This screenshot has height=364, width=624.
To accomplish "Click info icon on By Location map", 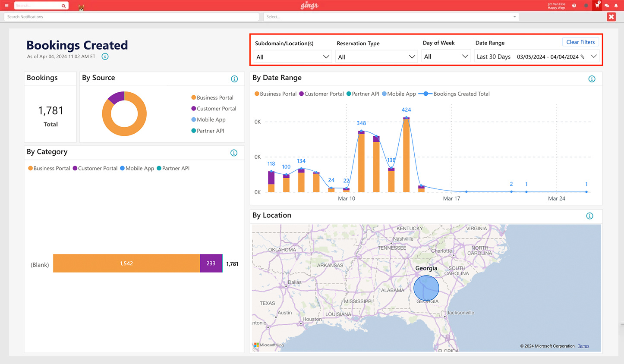I will [x=589, y=216].
